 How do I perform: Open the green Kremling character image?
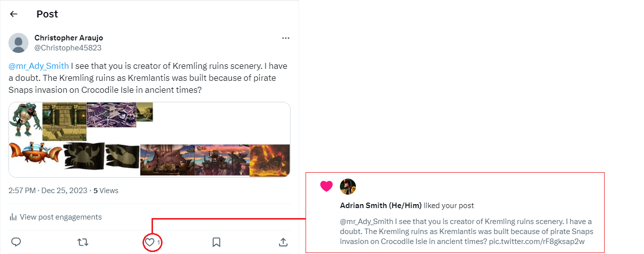click(25, 121)
